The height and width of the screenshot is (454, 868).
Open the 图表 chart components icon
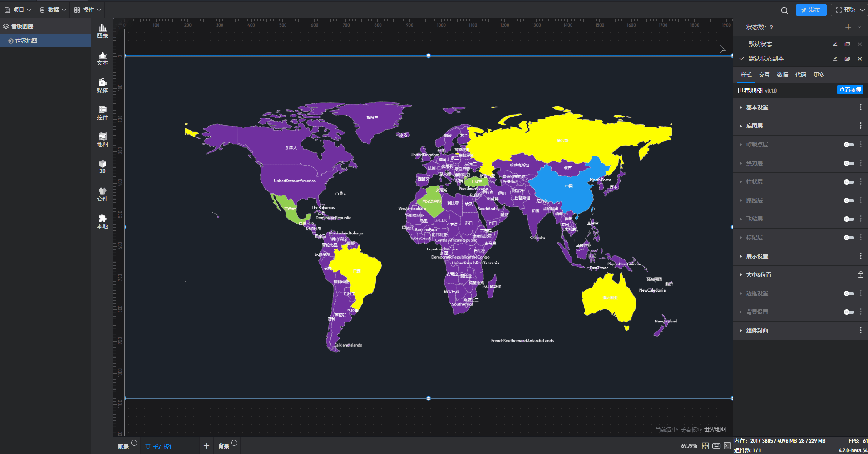coord(102,31)
